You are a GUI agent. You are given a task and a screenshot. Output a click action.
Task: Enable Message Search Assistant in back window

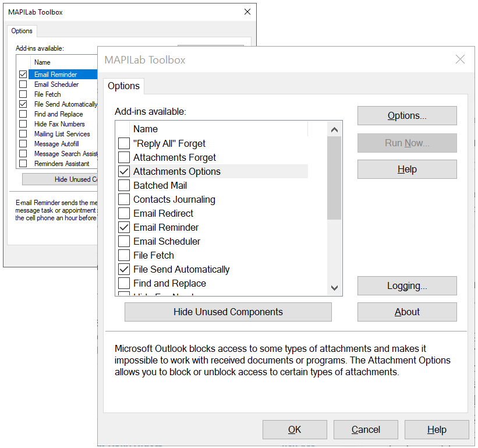[23, 154]
